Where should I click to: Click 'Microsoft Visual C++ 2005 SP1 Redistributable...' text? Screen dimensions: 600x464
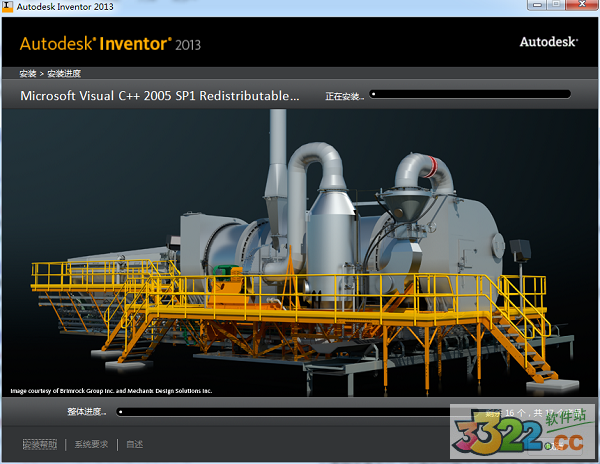click(160, 96)
